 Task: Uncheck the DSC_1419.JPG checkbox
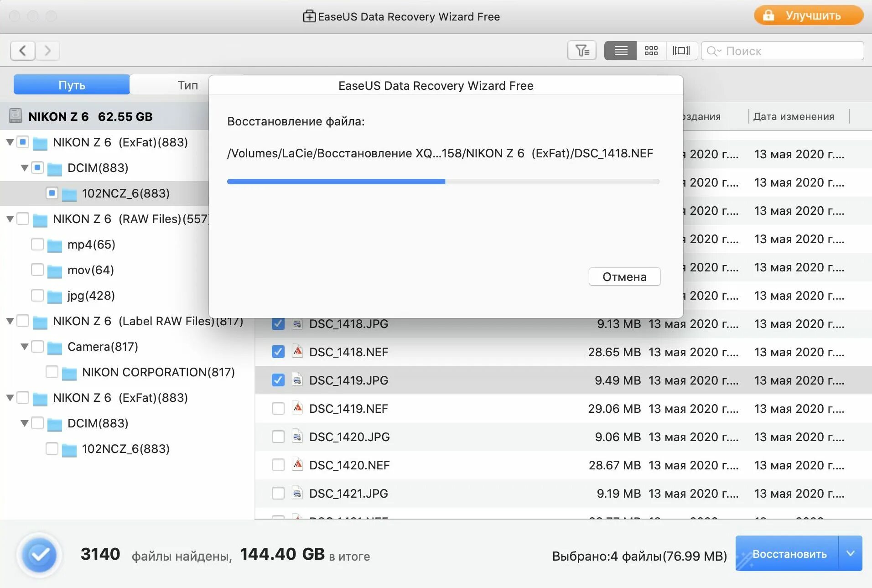point(278,380)
